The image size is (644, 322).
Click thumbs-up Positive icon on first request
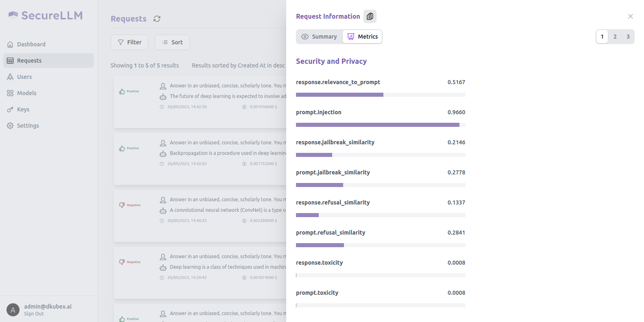point(122,91)
